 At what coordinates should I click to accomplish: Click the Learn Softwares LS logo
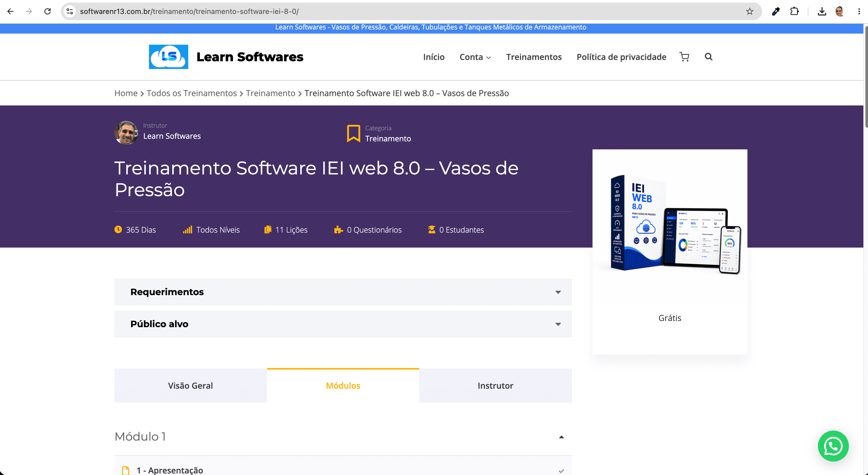(169, 57)
